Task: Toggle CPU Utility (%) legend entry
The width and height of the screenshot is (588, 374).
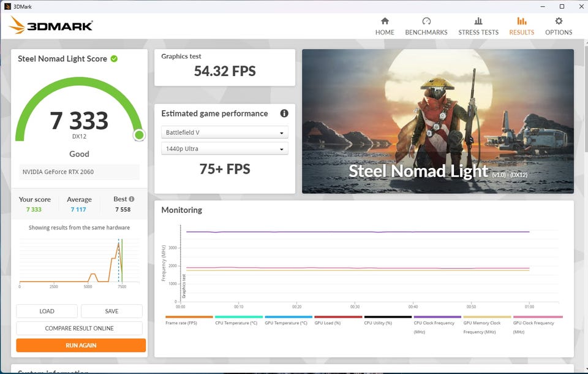Action: [x=387, y=320]
